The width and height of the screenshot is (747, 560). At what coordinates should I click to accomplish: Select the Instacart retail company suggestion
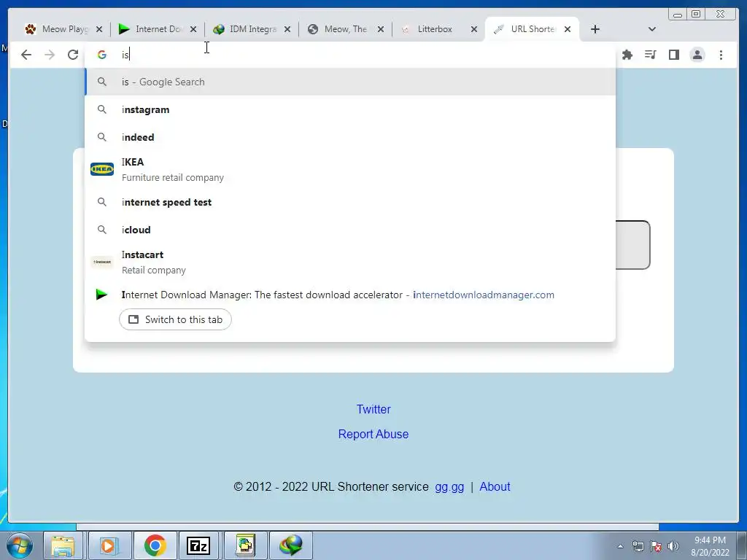[350, 262]
